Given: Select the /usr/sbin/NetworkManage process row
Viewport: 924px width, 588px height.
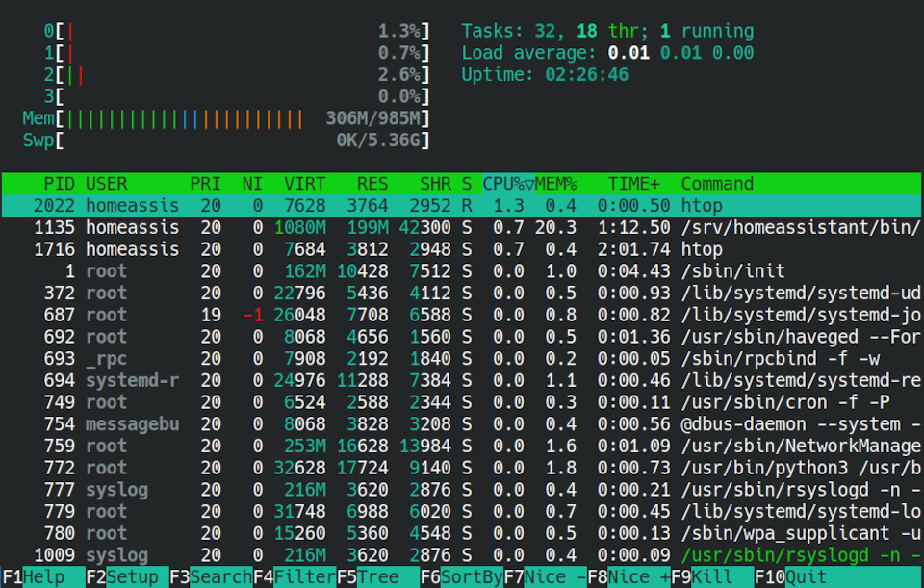Looking at the screenshot, I should tap(462, 446).
